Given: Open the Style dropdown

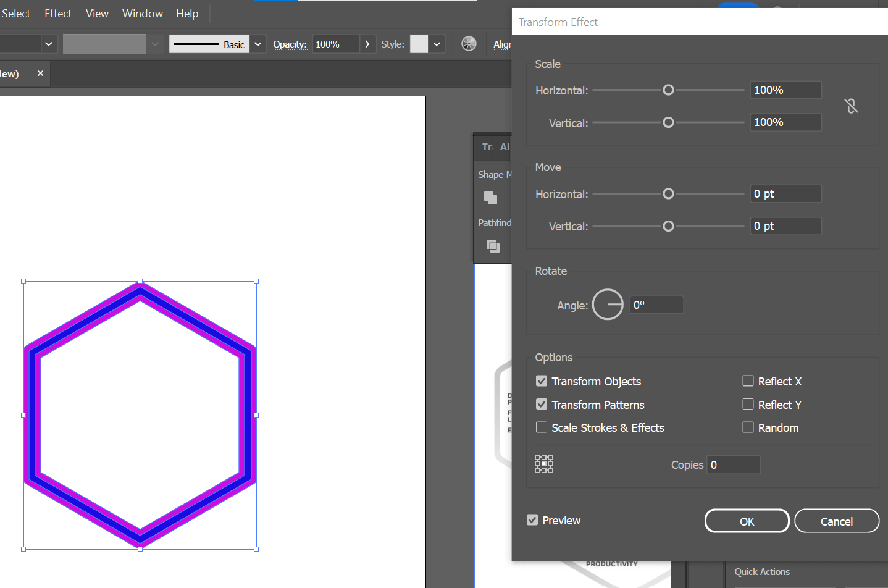Looking at the screenshot, I should pyautogui.click(x=437, y=44).
